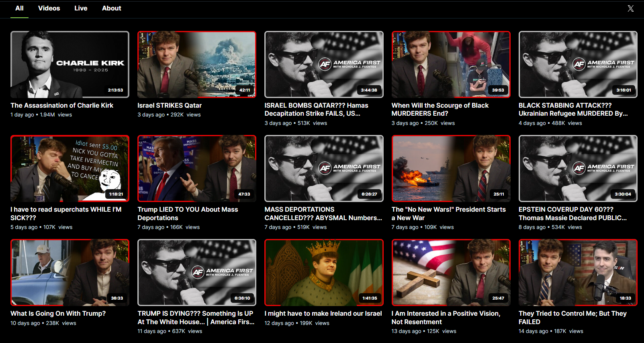Open thumbnail with duration 3:44:38
Viewport: 644px width, 343px height.
(324, 64)
